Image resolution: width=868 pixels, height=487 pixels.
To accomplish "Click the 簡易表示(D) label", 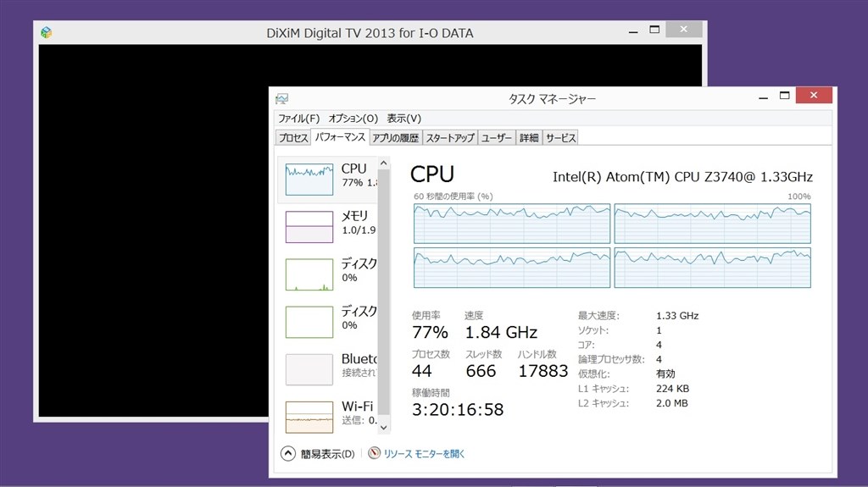I will click(328, 454).
